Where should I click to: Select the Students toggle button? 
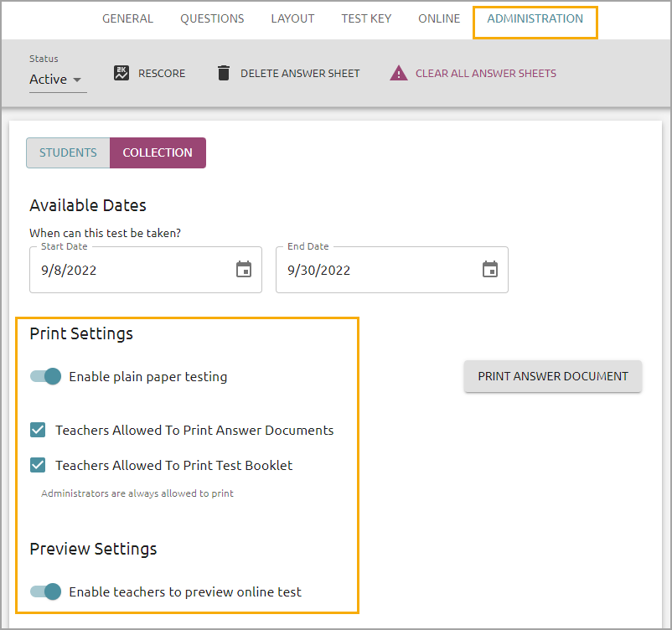pos(68,152)
